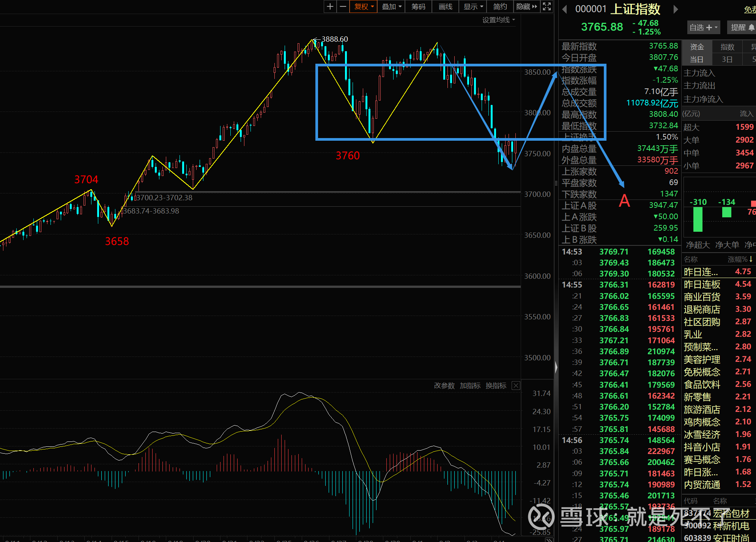Switch to the 指数 tab
The width and height of the screenshot is (756, 542).
coord(727,47)
